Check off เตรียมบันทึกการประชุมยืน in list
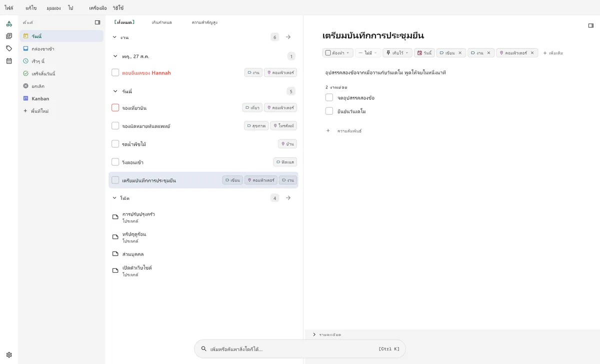Image resolution: width=600 pixels, height=364 pixels. (115, 180)
